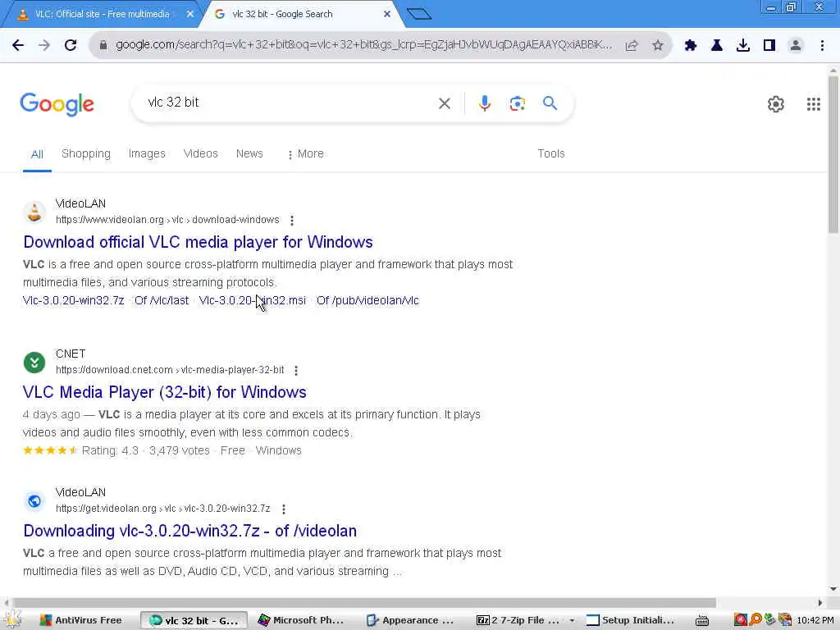The height and width of the screenshot is (630, 840).
Task: Select the All results tab
Action: pyautogui.click(x=37, y=154)
